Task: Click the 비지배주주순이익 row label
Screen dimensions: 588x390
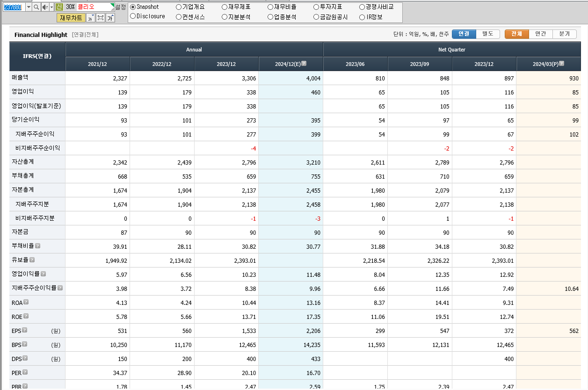Action: 38,148
